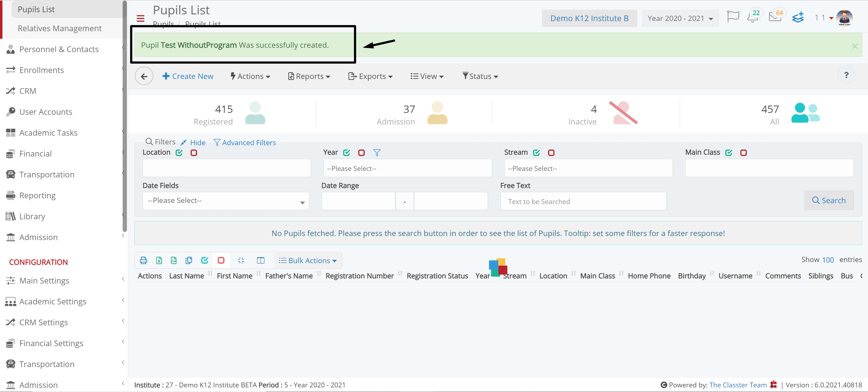Click the Location filter input box

[x=227, y=168]
